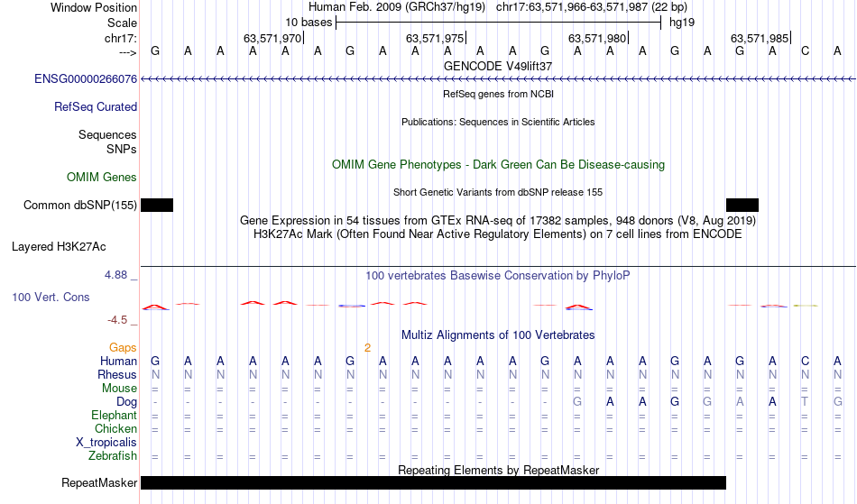Click the OMIM Gene Phenotypes title text

click(x=499, y=165)
